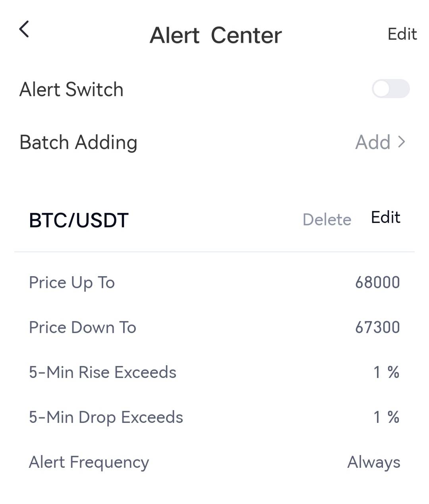Click the 68000 price up value
This screenshot has height=504, width=429.
pyautogui.click(x=377, y=283)
